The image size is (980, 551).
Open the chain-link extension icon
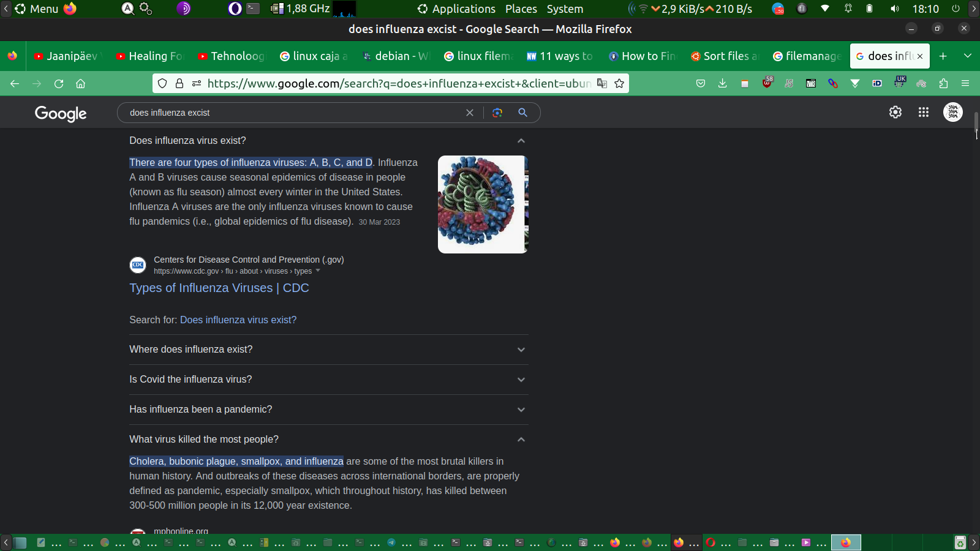tap(833, 83)
